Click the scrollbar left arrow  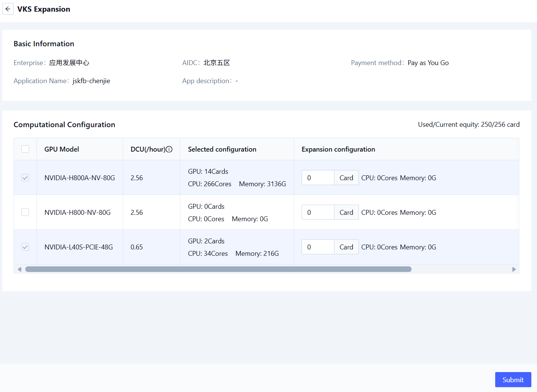(x=20, y=269)
